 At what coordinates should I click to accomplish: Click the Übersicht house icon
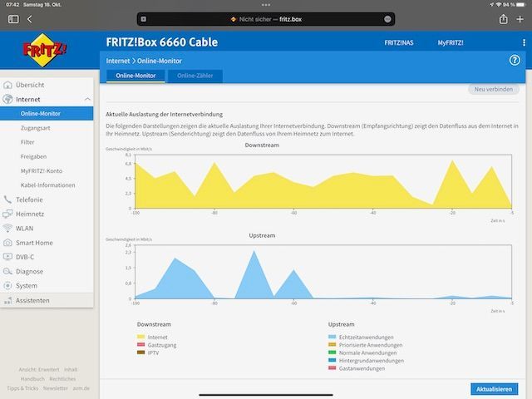[x=7, y=85]
